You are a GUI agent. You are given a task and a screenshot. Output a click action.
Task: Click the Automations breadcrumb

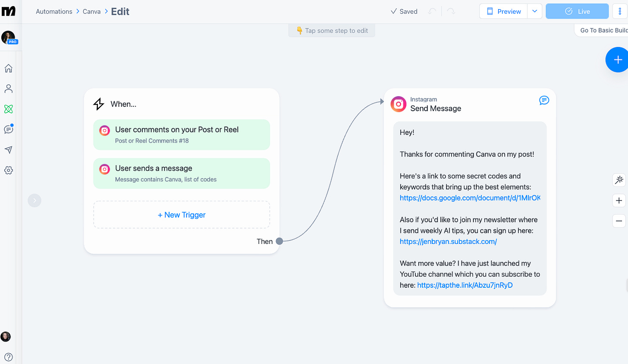(x=54, y=12)
